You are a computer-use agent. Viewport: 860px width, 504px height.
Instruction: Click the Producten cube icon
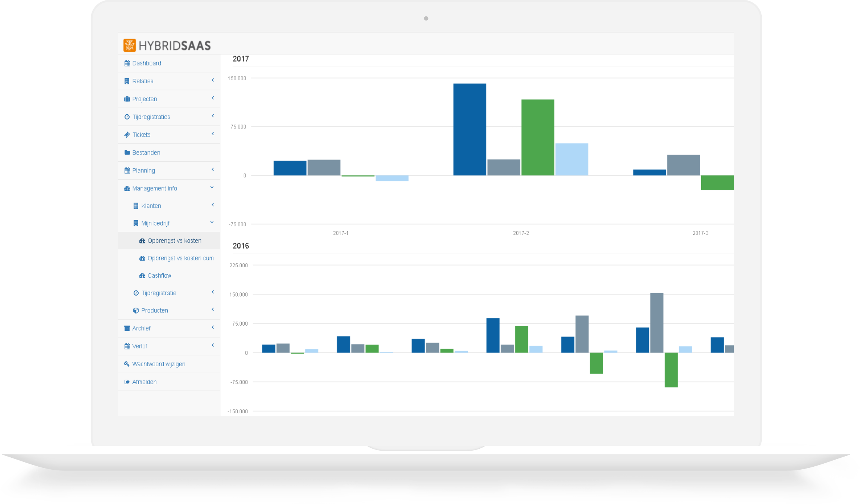(136, 311)
